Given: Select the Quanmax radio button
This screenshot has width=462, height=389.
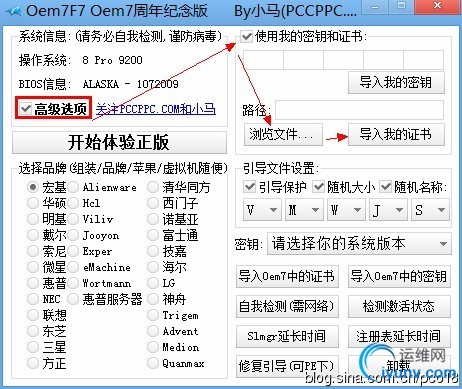Looking at the screenshot, I should [x=153, y=363].
